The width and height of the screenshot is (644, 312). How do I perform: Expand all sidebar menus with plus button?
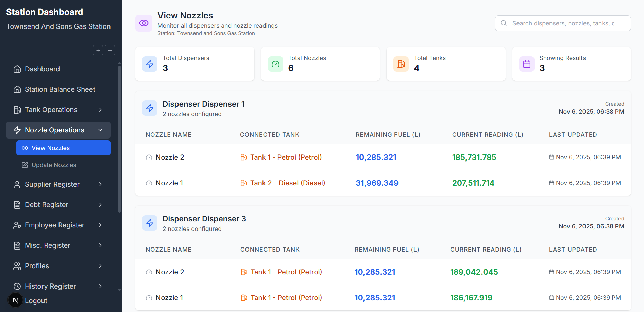(x=98, y=50)
